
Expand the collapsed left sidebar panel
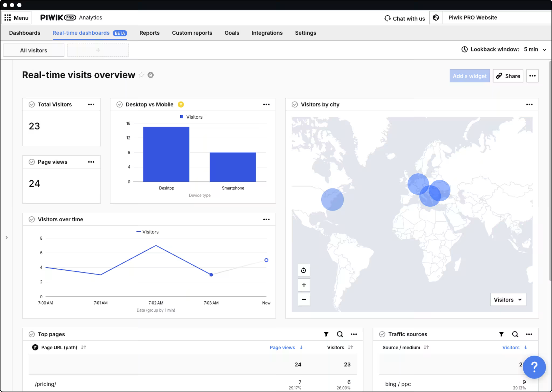point(6,237)
